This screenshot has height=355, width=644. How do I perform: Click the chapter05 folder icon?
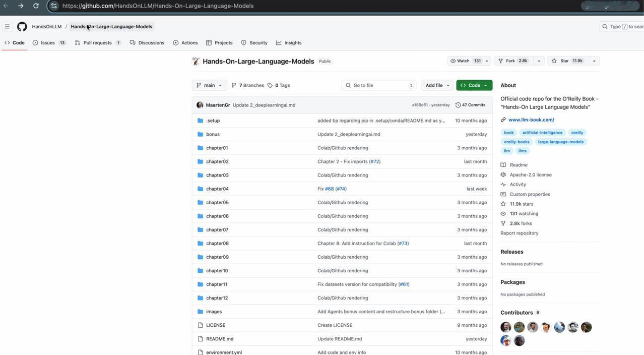pyautogui.click(x=200, y=202)
